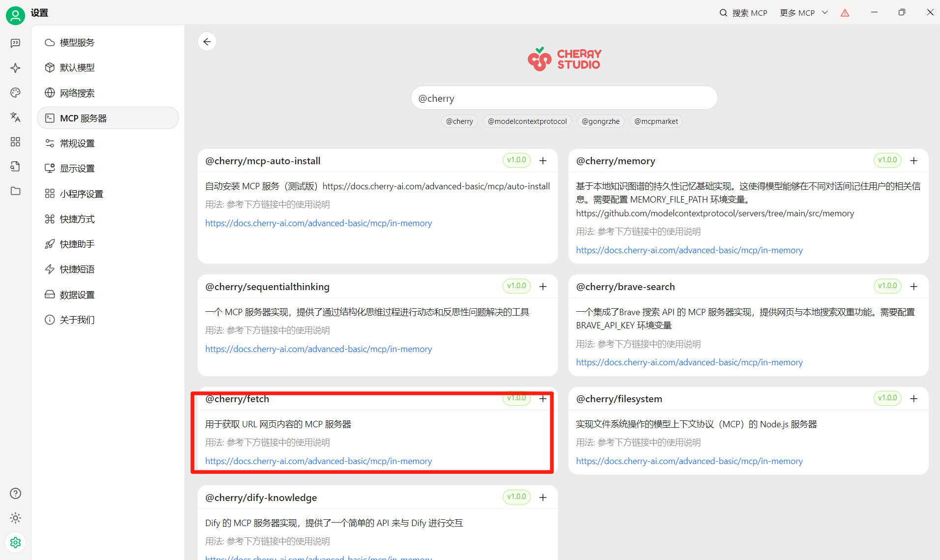The image size is (940, 560).
Task: Open 数据设置 settings
Action: tap(108, 295)
